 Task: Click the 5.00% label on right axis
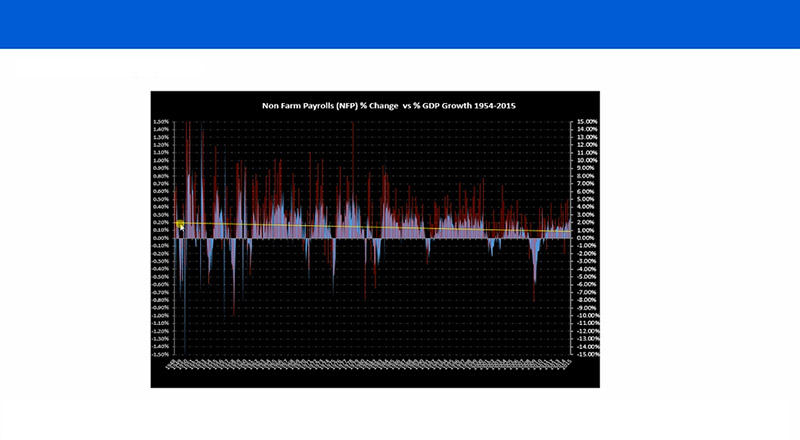tap(587, 199)
